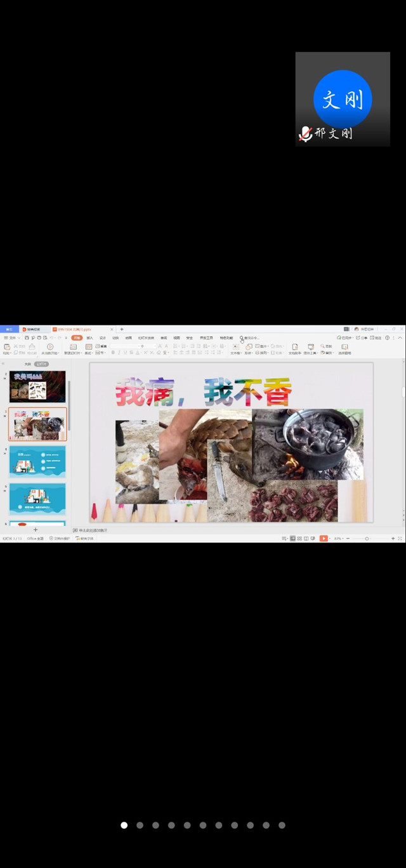Open the 文件 (File) menu
The height and width of the screenshot is (868, 406).
tap(12, 338)
